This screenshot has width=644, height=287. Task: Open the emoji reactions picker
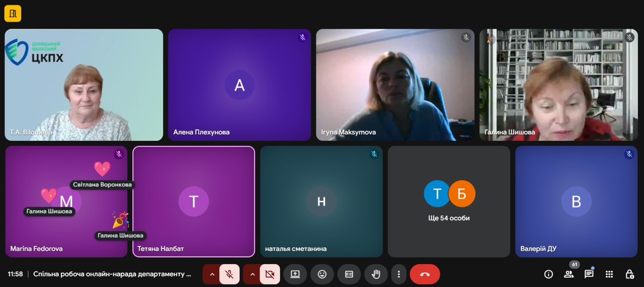coord(322,274)
